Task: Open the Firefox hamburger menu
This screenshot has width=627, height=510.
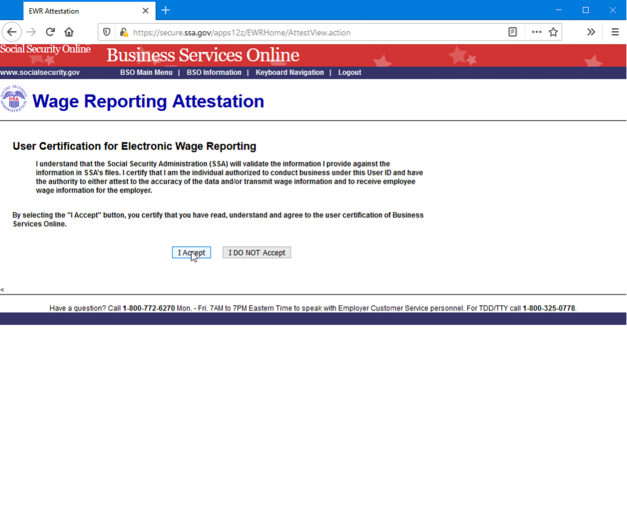Action: [x=614, y=32]
